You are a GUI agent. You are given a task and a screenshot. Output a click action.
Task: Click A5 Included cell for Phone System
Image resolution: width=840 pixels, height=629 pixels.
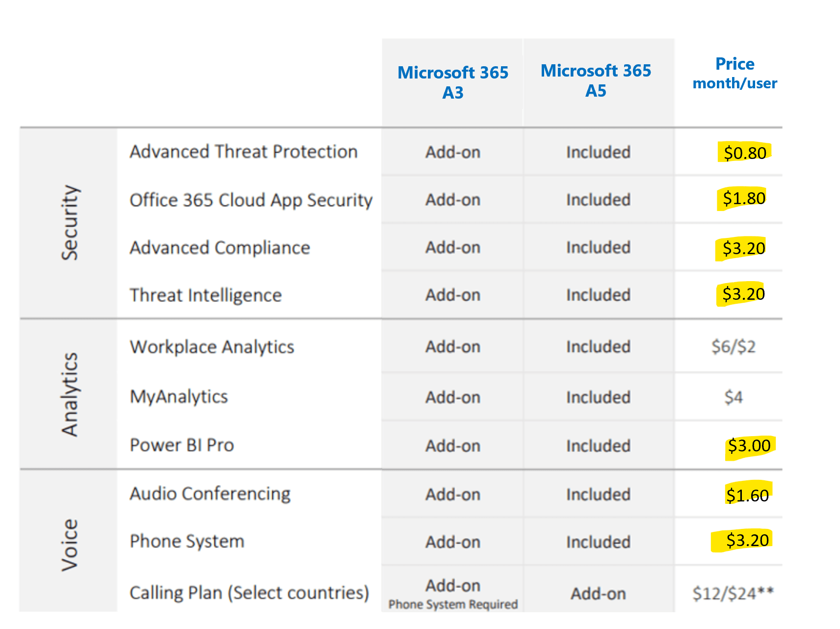[x=598, y=542]
